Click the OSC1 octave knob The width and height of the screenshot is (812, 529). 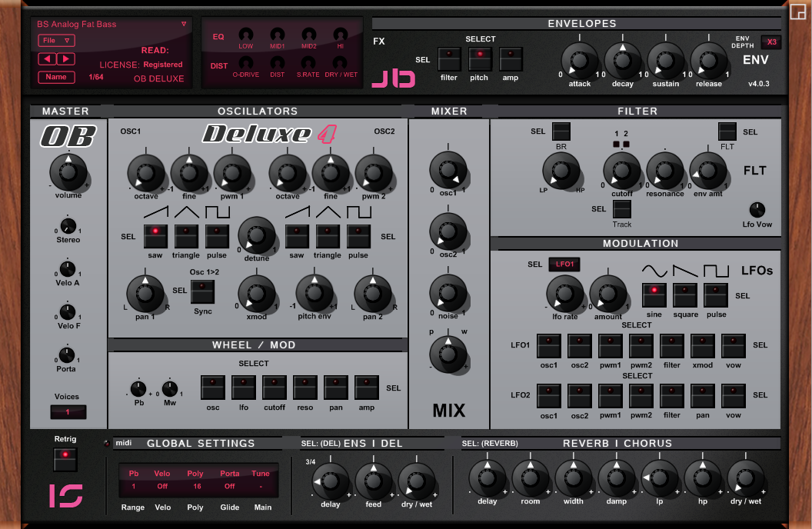point(146,173)
